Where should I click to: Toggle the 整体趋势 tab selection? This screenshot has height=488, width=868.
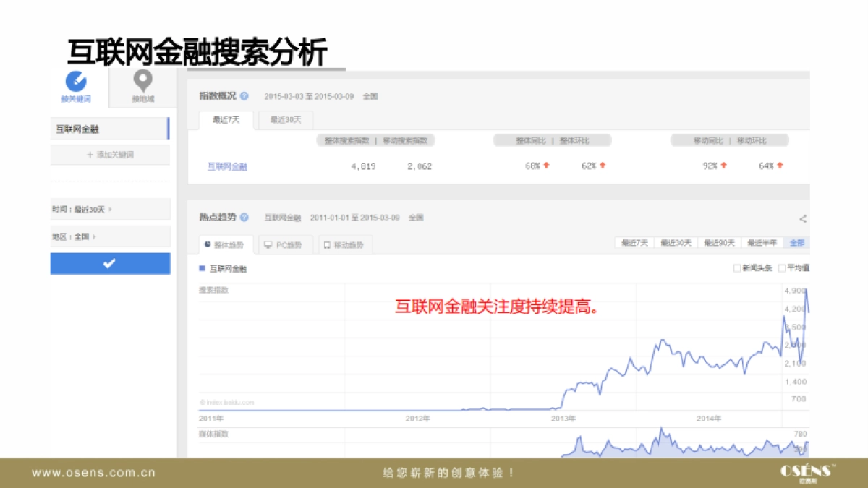225,244
